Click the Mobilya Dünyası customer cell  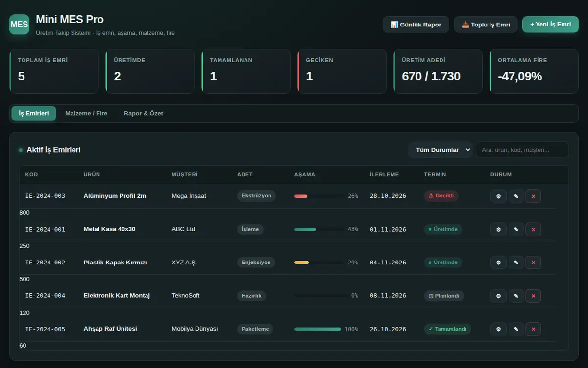[x=195, y=329]
